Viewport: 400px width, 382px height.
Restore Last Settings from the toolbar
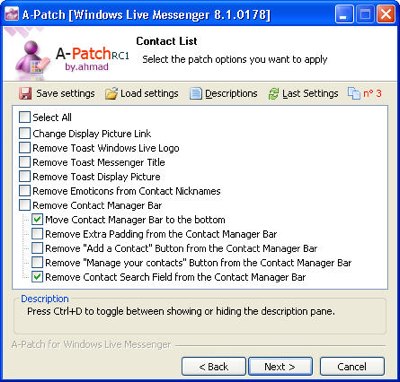click(x=303, y=94)
